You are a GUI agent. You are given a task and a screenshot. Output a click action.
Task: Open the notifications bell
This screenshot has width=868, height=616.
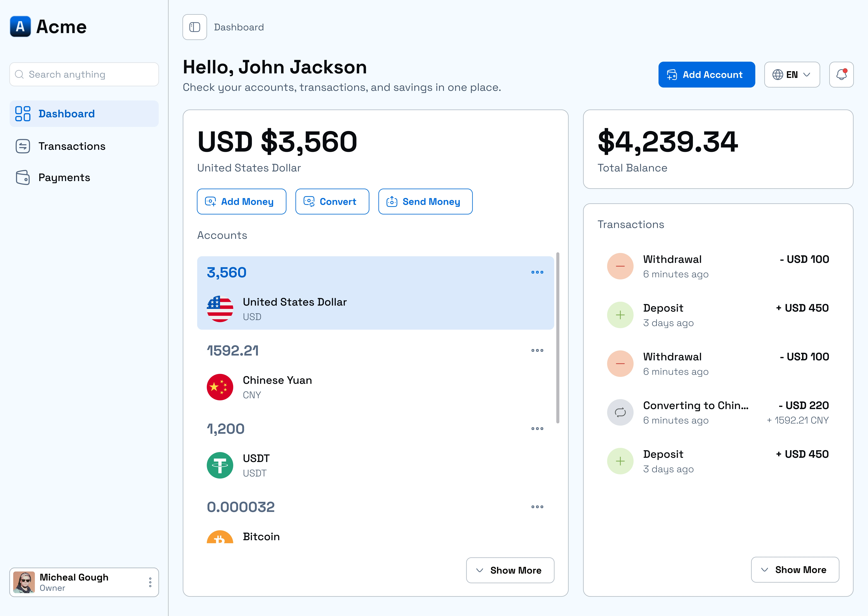click(841, 75)
